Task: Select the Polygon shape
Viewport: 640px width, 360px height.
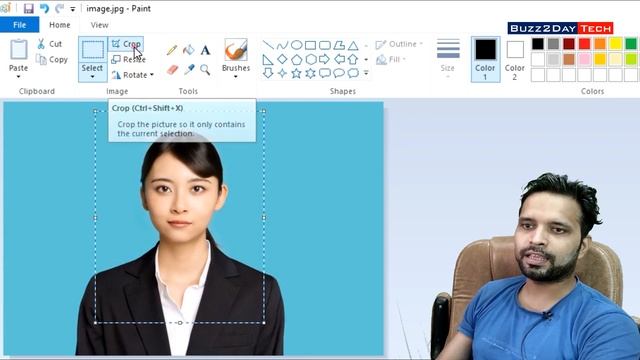Action: point(339,45)
